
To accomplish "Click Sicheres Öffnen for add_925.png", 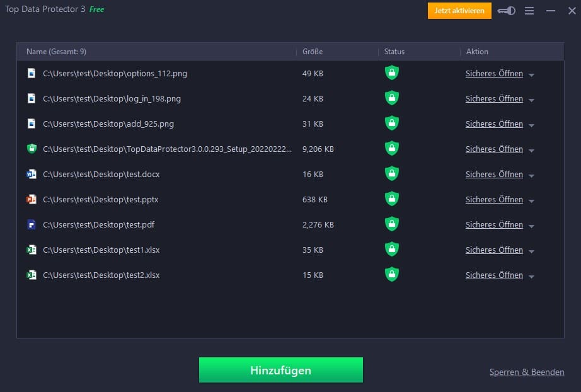I will 494,124.
